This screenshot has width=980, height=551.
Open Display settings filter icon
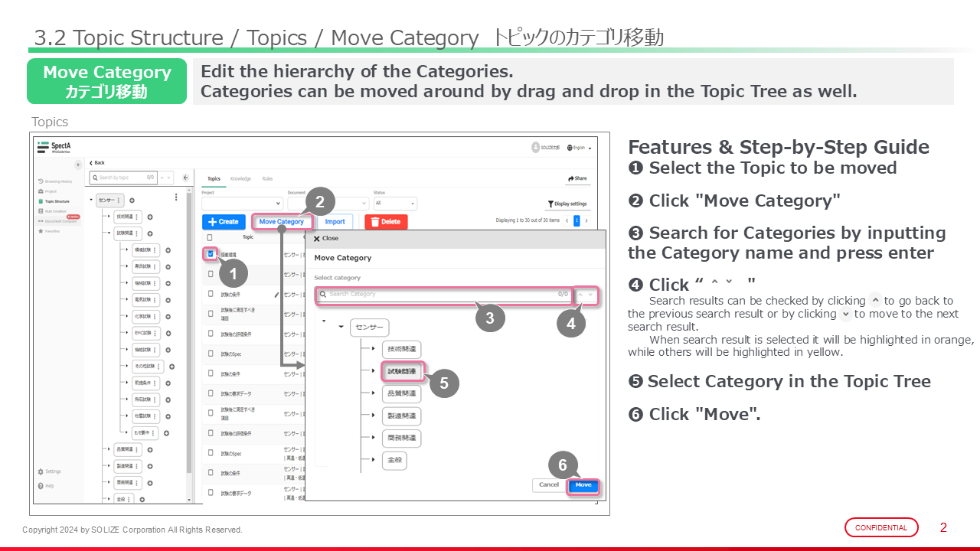click(x=550, y=204)
